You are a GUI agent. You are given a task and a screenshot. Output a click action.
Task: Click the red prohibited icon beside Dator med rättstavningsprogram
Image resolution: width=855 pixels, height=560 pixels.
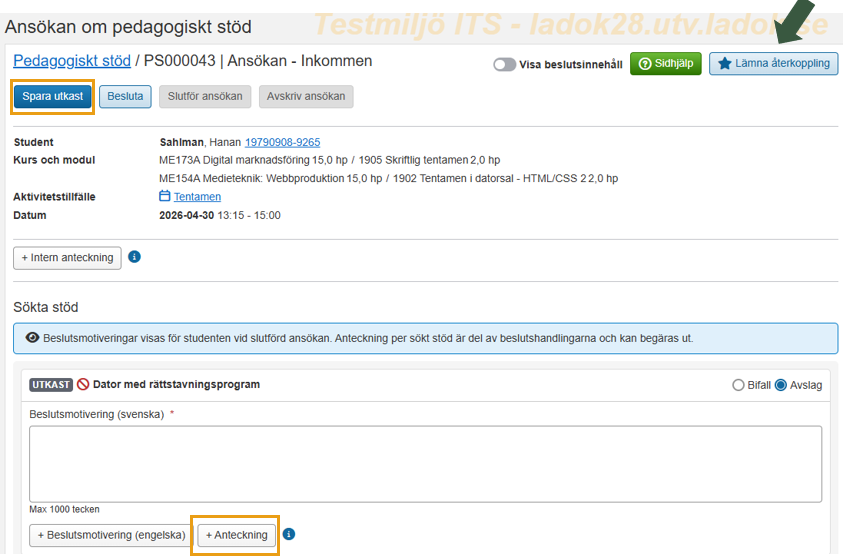coord(83,384)
